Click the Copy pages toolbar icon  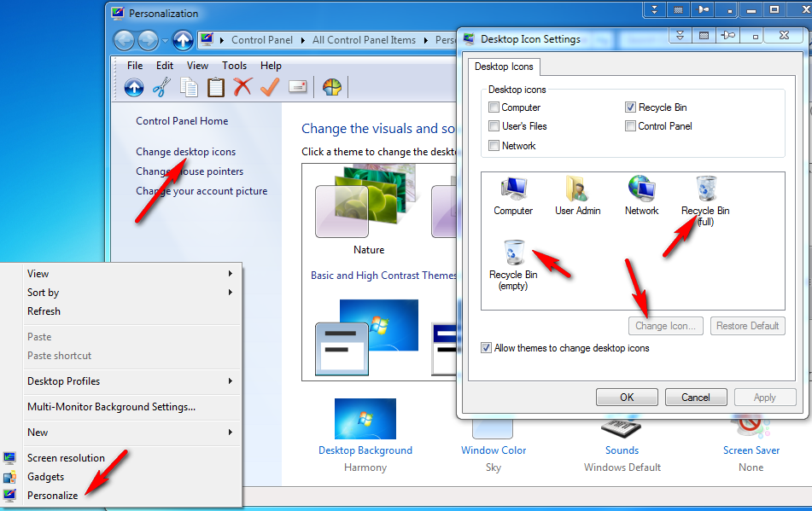[x=189, y=87]
